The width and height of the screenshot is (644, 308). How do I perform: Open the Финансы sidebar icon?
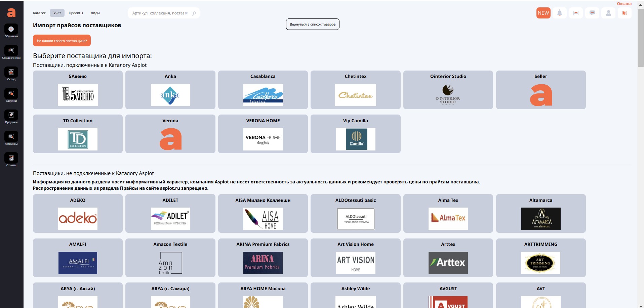pos(11,138)
